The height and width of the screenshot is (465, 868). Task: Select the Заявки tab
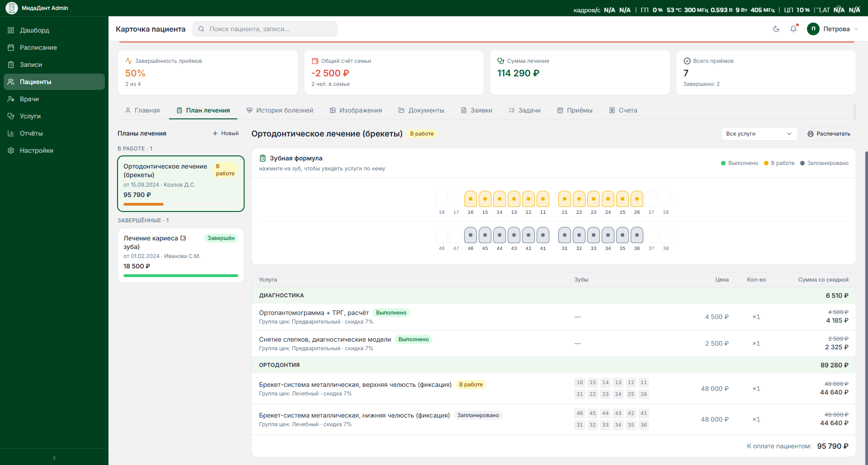(x=476, y=110)
